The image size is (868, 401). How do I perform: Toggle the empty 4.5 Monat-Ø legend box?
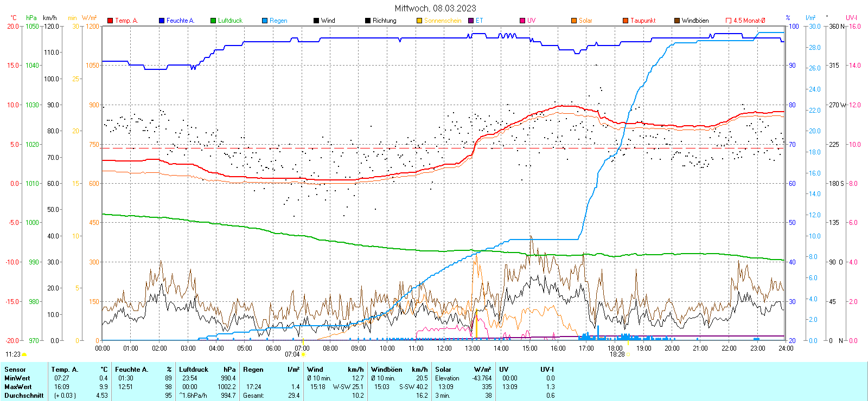(x=729, y=21)
